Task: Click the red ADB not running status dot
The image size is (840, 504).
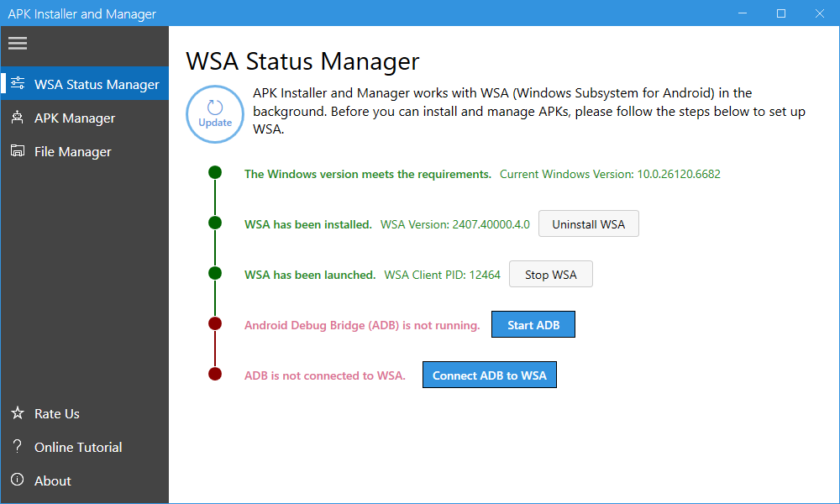Action: point(215,323)
